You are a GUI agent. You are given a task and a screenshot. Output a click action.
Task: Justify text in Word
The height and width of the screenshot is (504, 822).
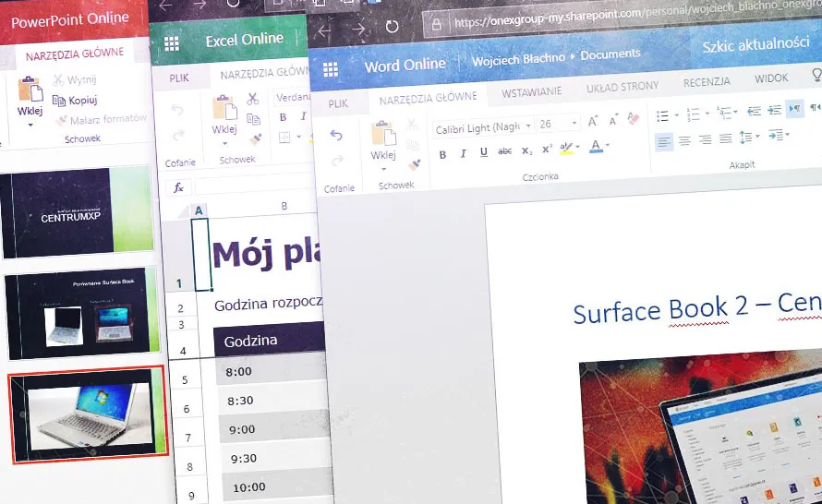click(726, 138)
